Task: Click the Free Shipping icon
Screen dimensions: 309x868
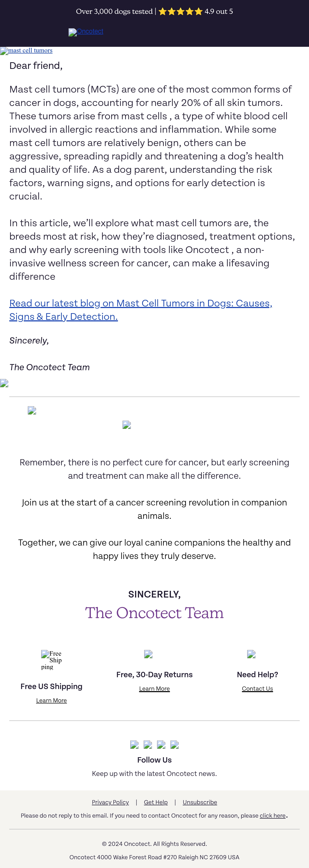Action: pos(51,660)
